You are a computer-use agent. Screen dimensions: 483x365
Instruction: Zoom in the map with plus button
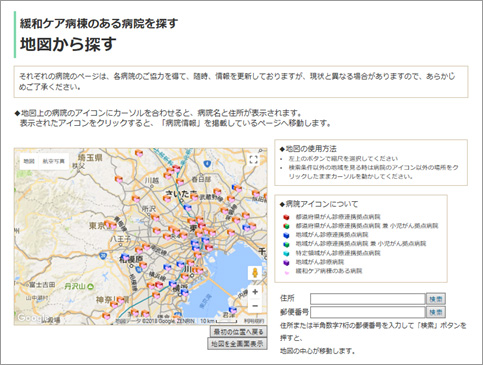(x=255, y=292)
